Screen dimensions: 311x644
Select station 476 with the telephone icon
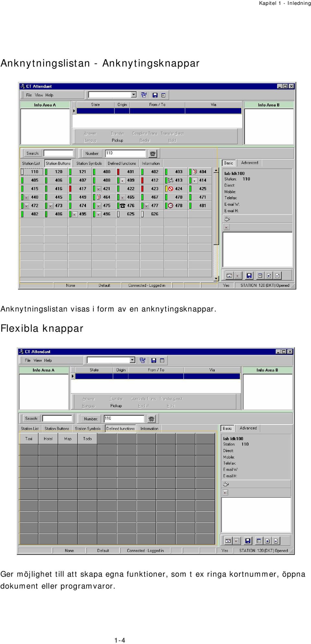click(128, 205)
